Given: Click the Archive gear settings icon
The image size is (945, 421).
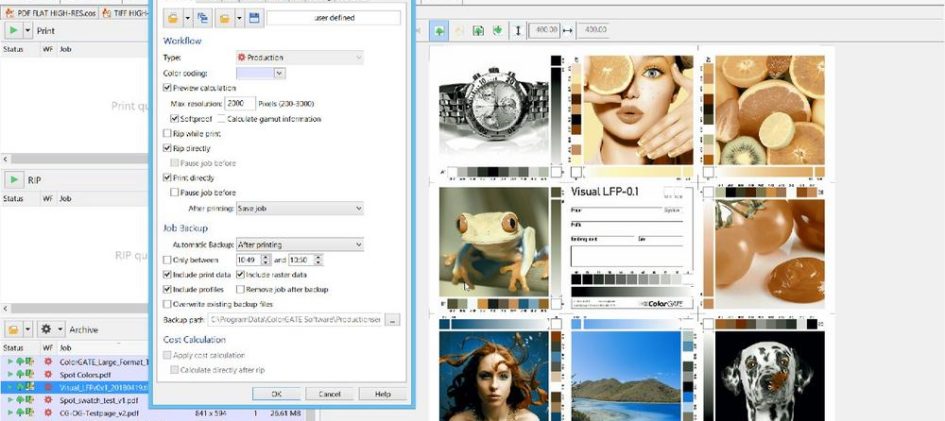Looking at the screenshot, I should [x=46, y=329].
